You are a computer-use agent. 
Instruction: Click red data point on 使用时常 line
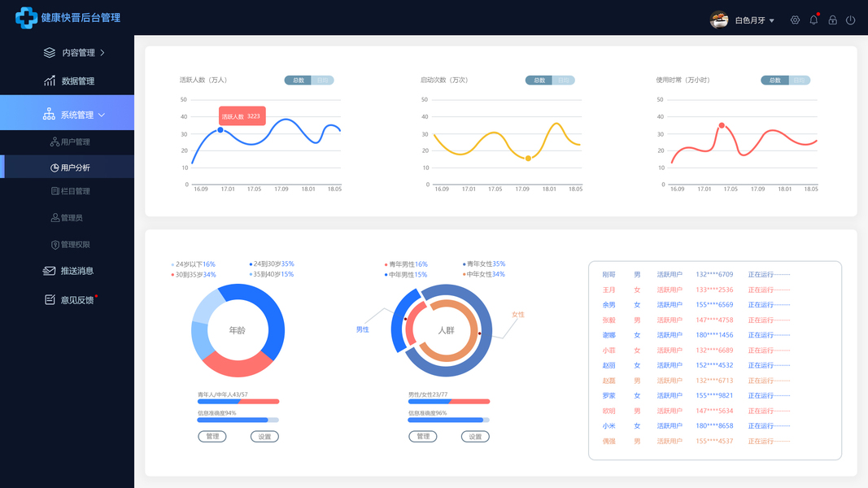click(x=722, y=125)
